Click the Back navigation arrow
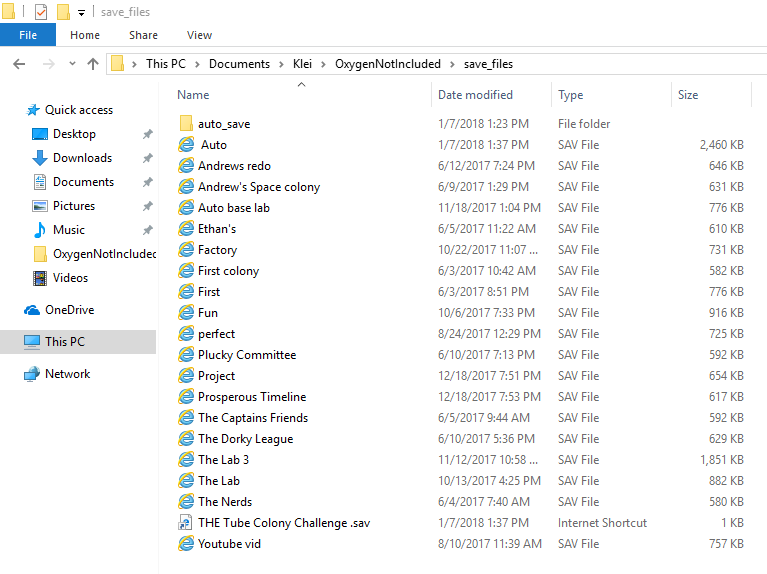This screenshot has width=767, height=574. [18, 64]
